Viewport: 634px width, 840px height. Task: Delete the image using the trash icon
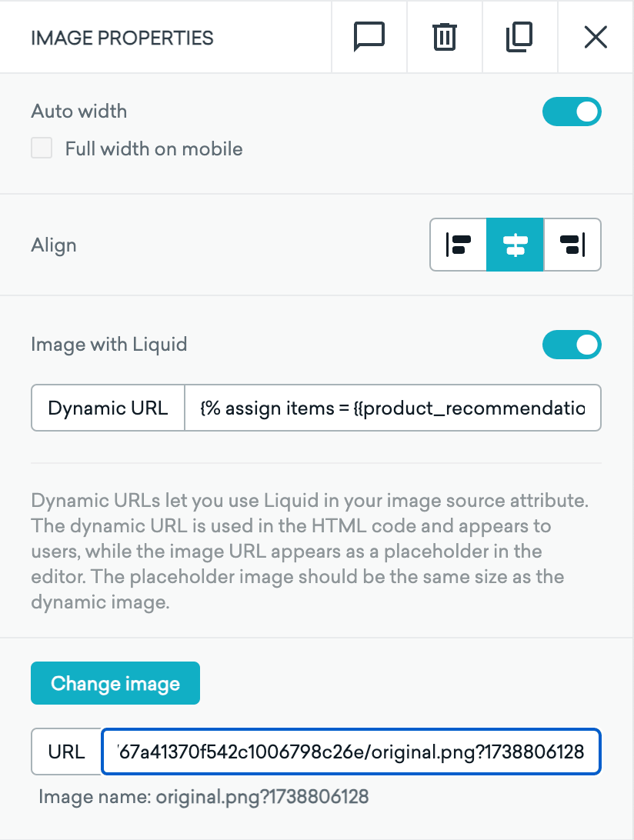(x=444, y=37)
